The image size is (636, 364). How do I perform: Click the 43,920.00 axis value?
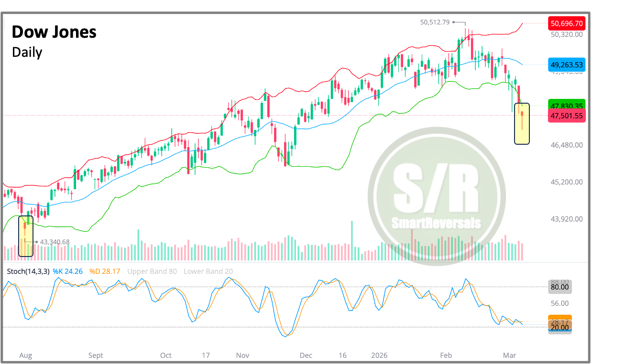567,219
